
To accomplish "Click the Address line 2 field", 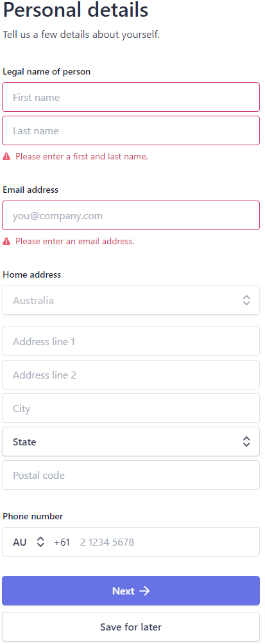I will click(x=131, y=375).
